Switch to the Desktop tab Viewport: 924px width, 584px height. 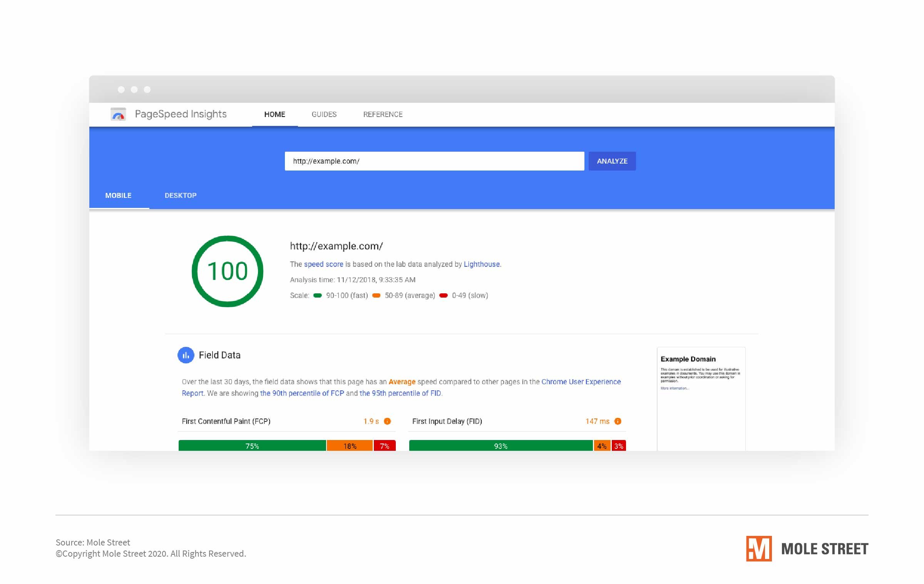[x=180, y=196]
